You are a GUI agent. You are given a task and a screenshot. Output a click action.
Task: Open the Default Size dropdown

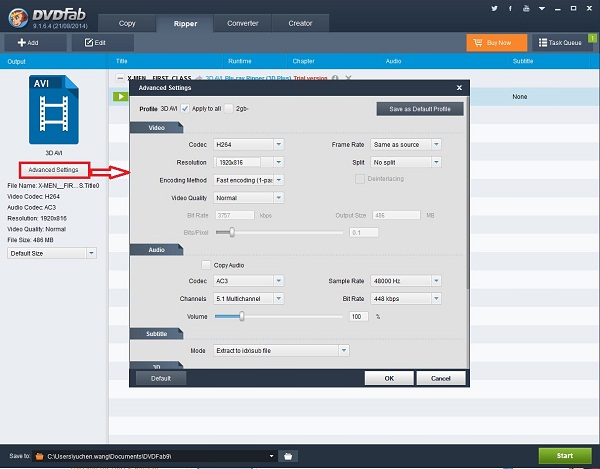tap(52, 253)
